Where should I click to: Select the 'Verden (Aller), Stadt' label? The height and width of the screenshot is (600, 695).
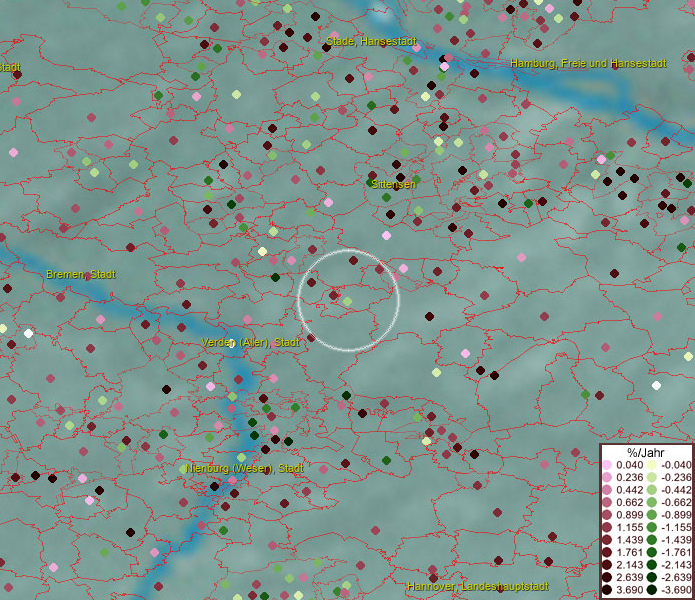250,342
